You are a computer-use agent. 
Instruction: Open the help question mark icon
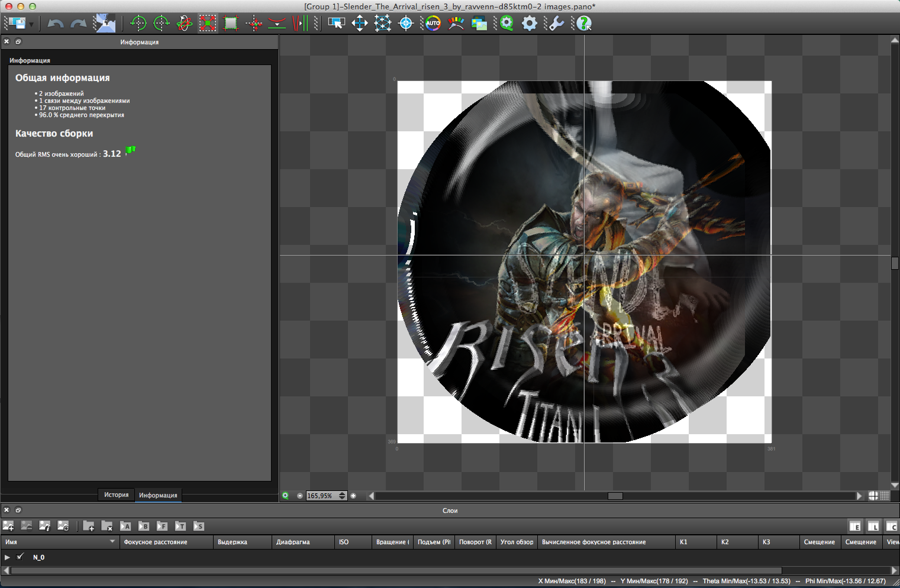584,23
